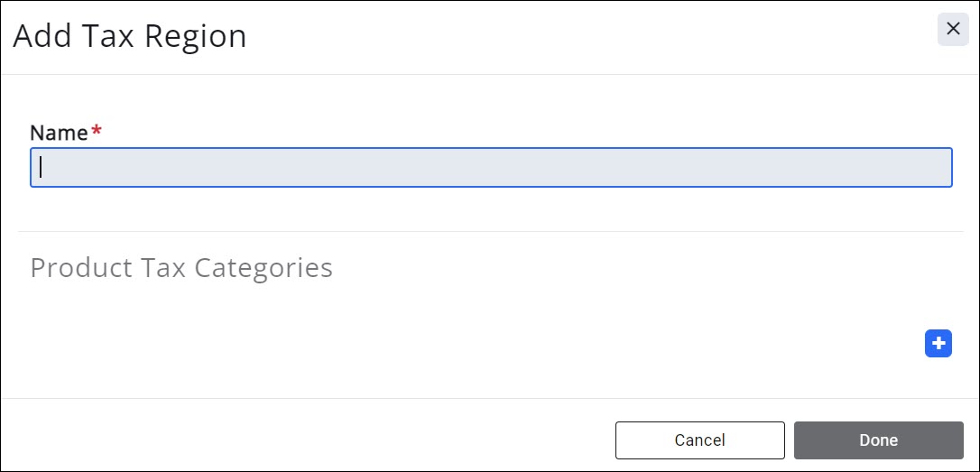Click the Name text field
The width and height of the screenshot is (980, 472).
491,168
